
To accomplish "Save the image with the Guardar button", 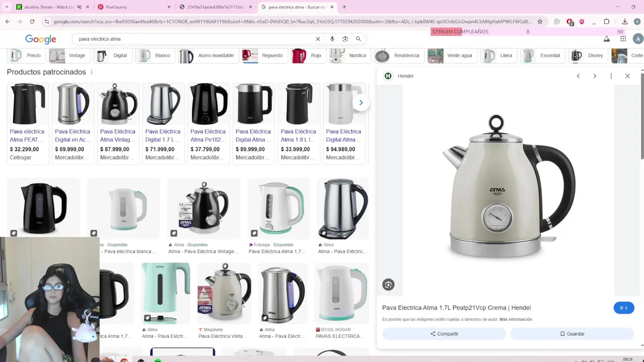I will [572, 334].
